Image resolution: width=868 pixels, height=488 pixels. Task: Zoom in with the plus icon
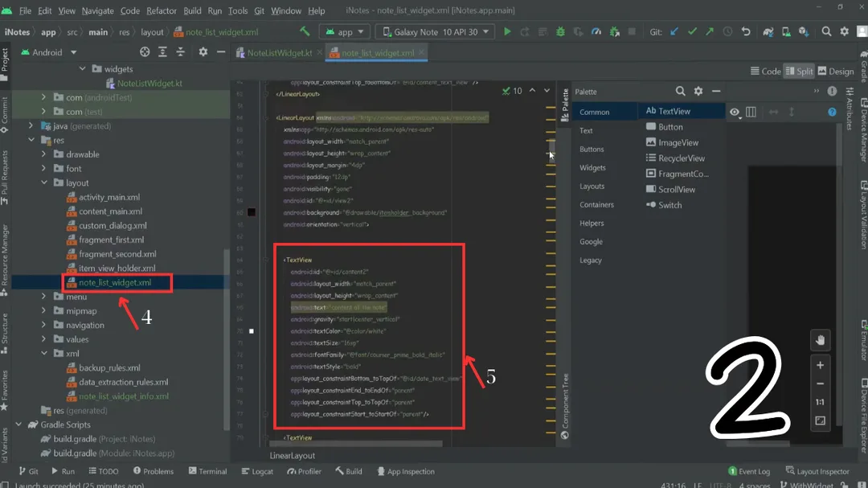pyautogui.click(x=820, y=365)
